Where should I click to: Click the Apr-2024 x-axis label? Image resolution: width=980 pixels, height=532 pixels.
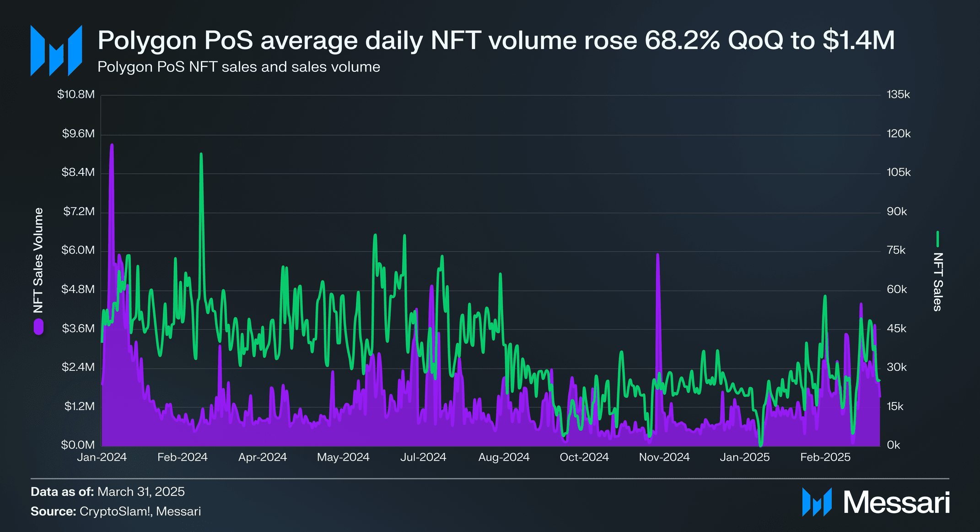(x=263, y=457)
